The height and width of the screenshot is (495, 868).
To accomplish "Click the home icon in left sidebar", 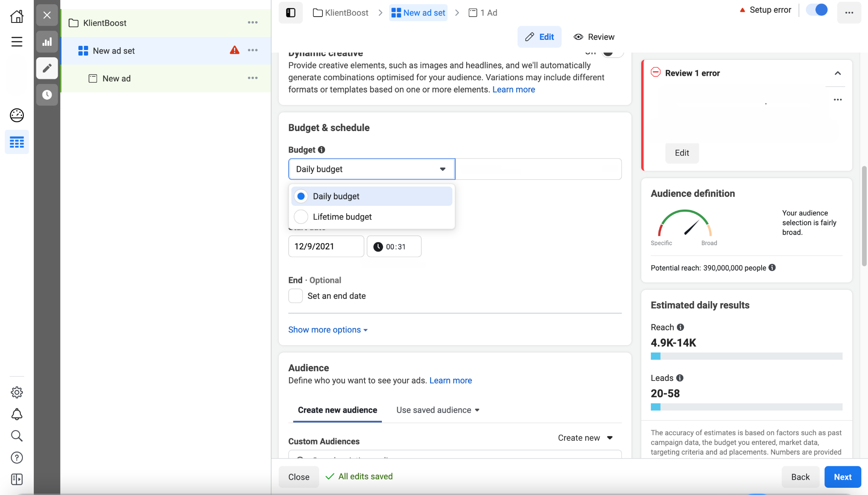I will 17,17.
